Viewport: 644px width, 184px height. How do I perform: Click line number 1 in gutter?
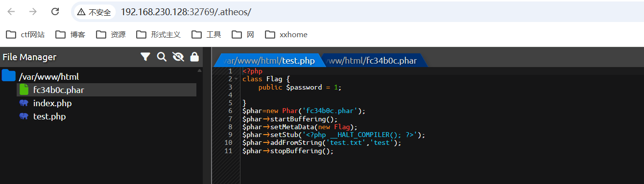[230, 71]
